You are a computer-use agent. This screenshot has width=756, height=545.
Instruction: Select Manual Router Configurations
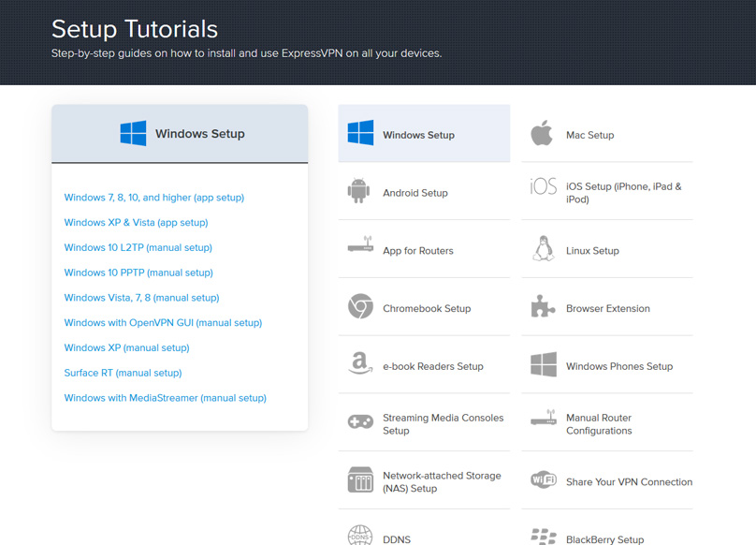(x=607, y=423)
